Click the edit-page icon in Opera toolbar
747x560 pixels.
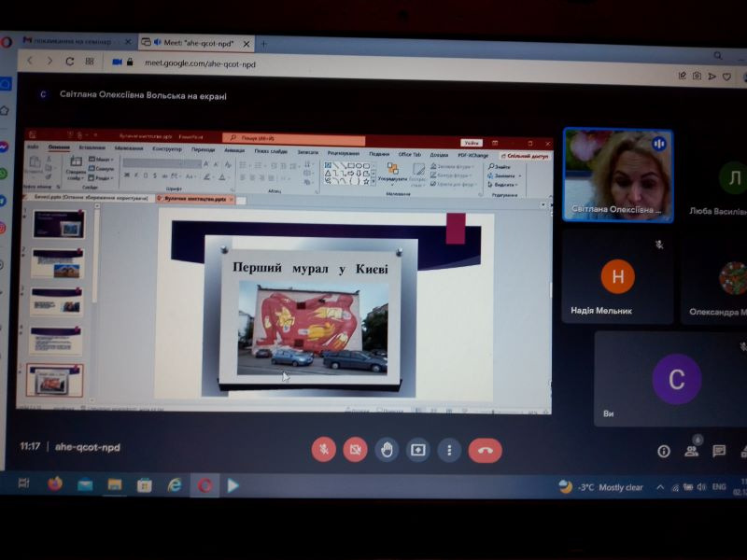pyautogui.click(x=683, y=76)
